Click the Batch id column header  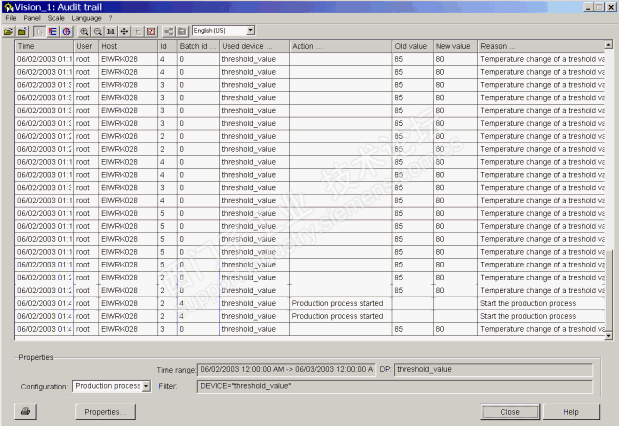tap(198, 46)
